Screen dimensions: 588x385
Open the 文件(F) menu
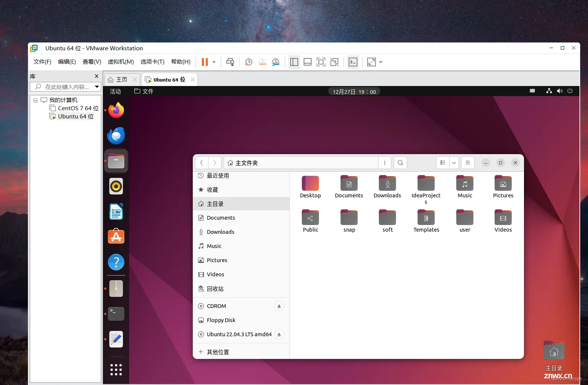point(42,62)
